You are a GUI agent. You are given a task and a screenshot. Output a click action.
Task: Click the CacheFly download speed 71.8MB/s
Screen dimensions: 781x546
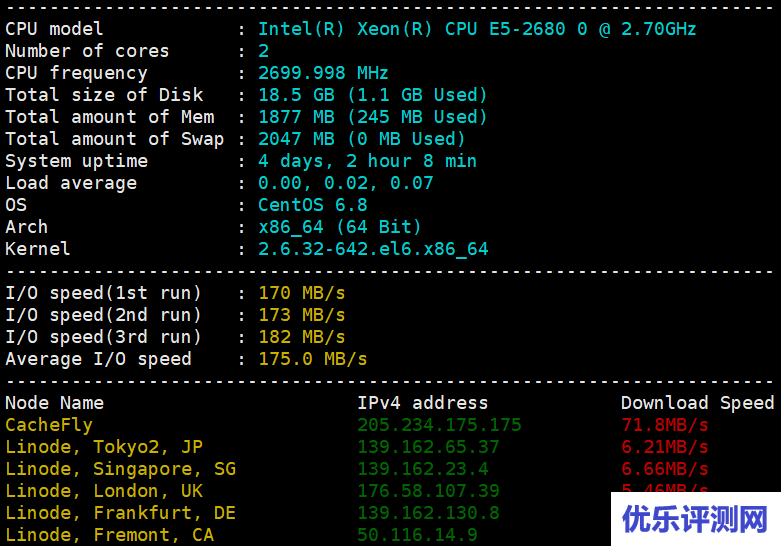coord(664,425)
